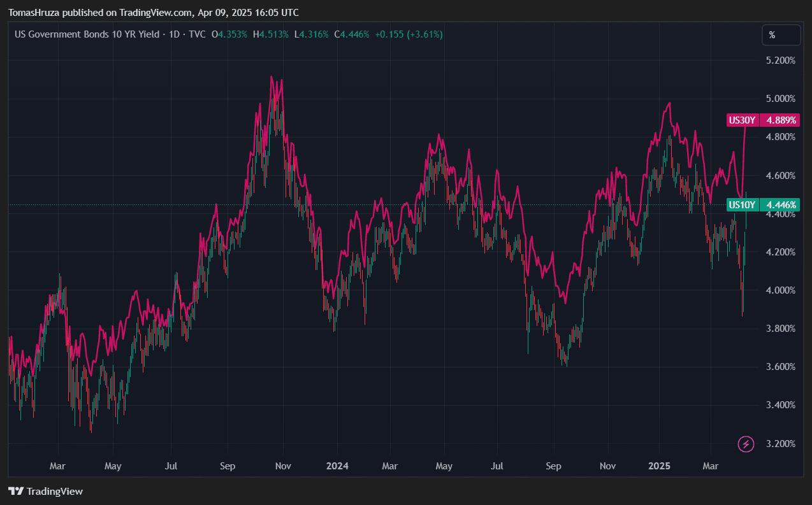Toggle the percent scale button
The image size is (812, 505).
coord(781,36)
